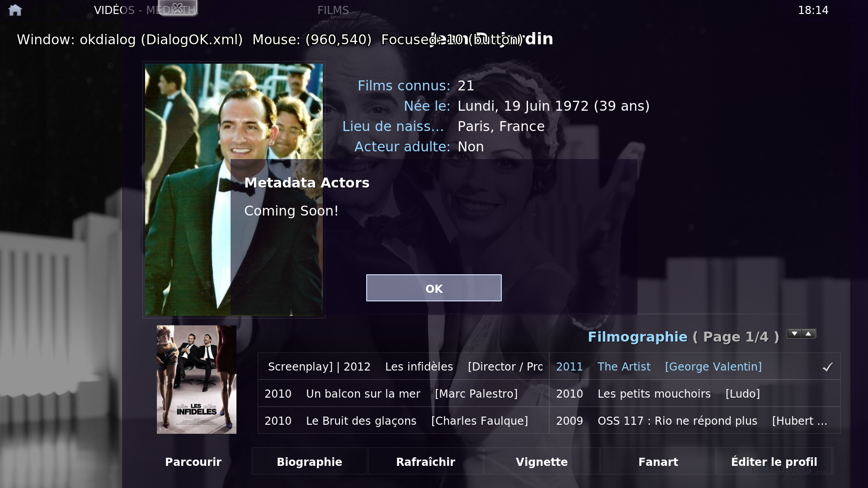The width and height of the screenshot is (868, 488).
Task: Click the filmography page down arrow
Action: [794, 334]
